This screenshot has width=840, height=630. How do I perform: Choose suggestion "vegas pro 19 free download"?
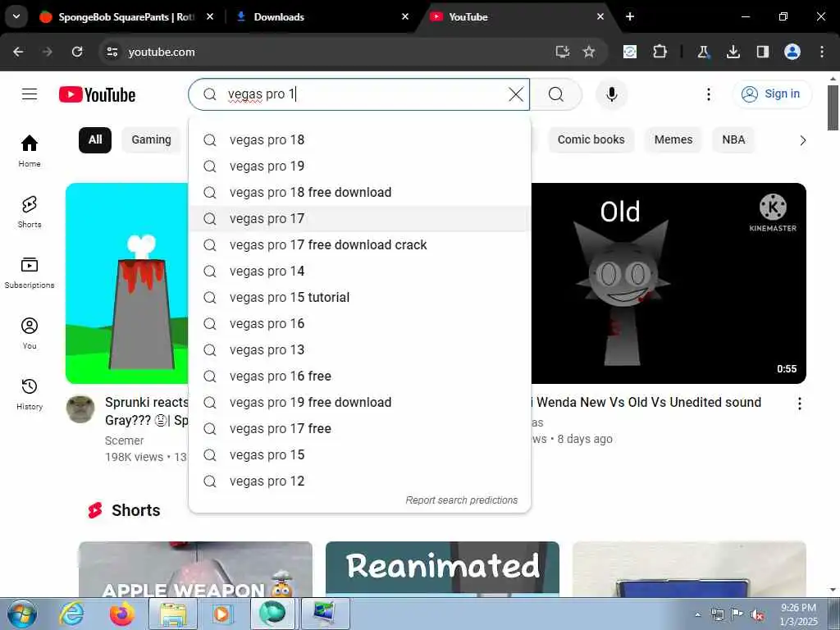point(359,402)
